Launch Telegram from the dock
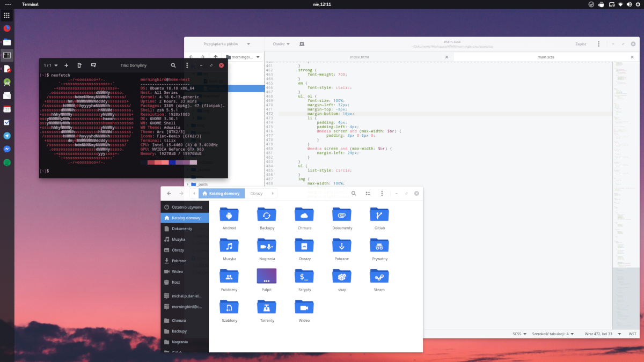The image size is (644, 362). [7, 136]
